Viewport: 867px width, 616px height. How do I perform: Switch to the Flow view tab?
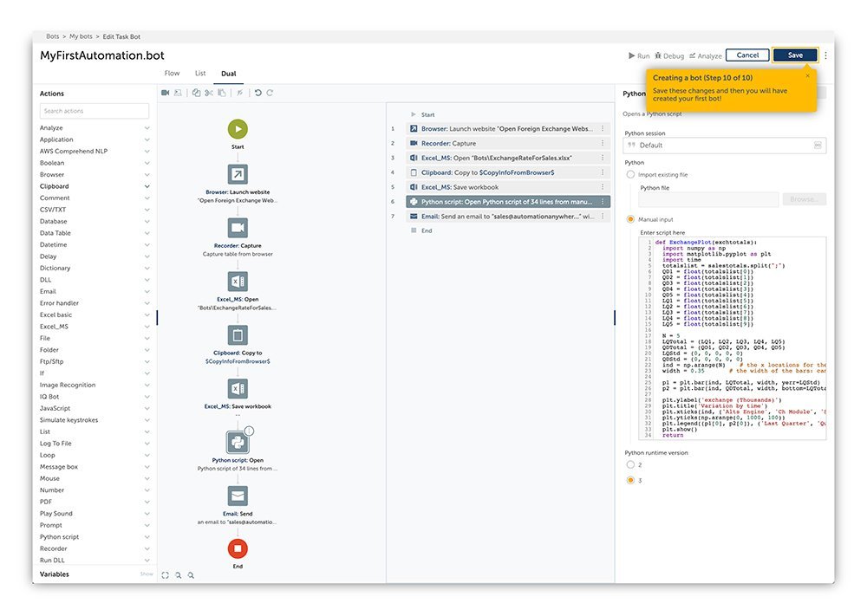(172, 73)
